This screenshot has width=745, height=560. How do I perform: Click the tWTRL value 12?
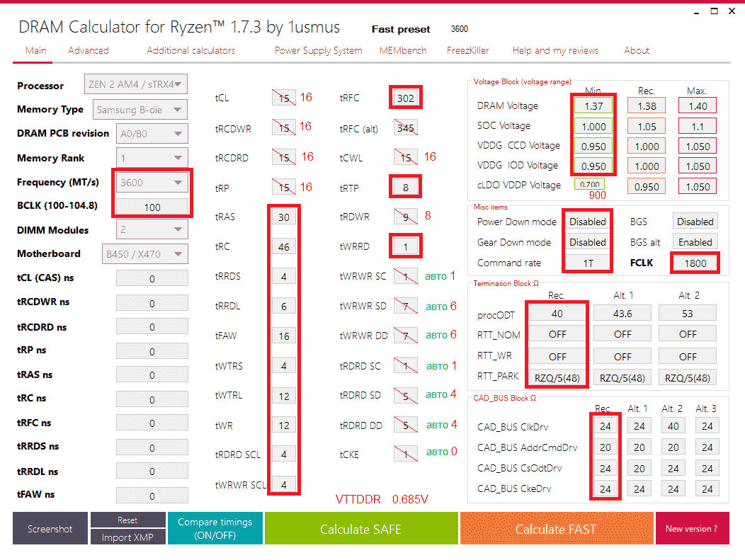click(284, 396)
